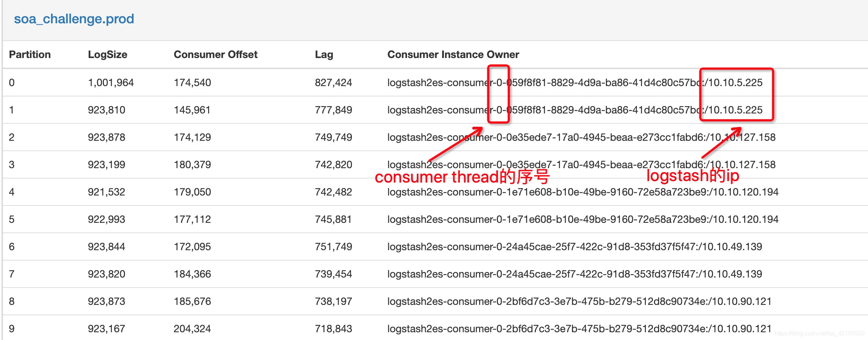Select consumer offset 174,540

(x=192, y=82)
